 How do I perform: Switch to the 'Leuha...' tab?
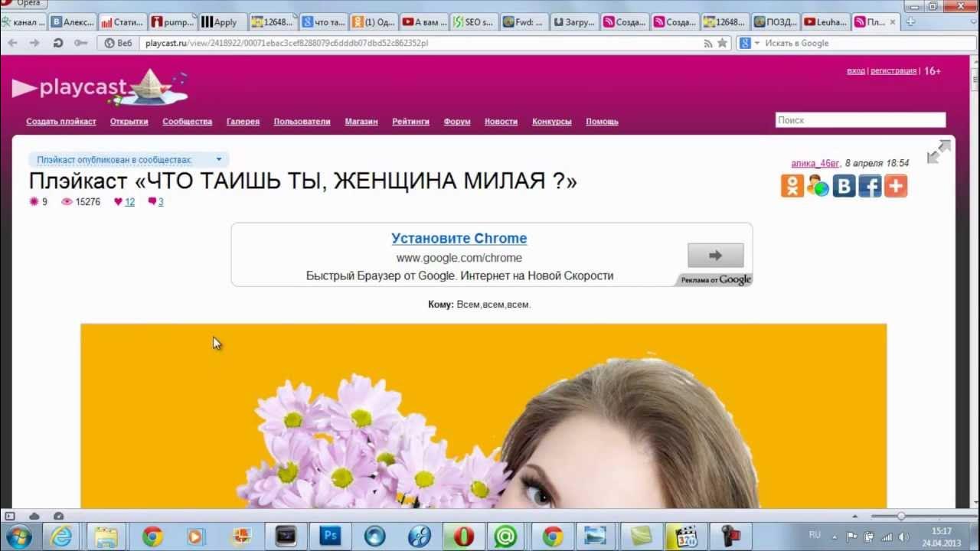tap(825, 22)
